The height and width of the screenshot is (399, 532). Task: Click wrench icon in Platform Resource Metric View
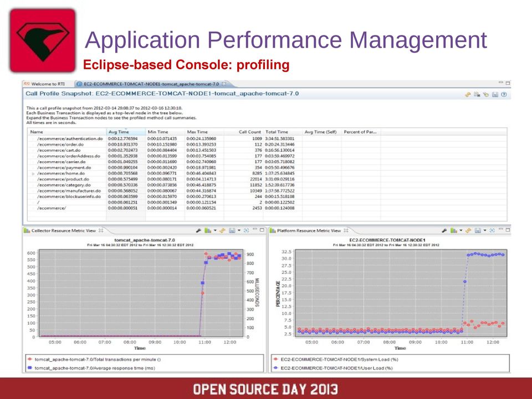444,231
